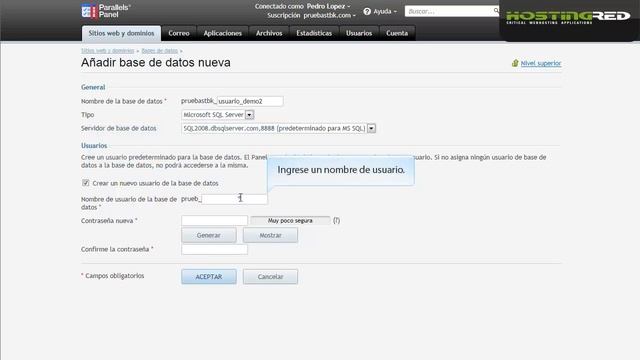The height and width of the screenshot is (360, 640).
Task: Open the Estadísticas tab
Action: 314,33
